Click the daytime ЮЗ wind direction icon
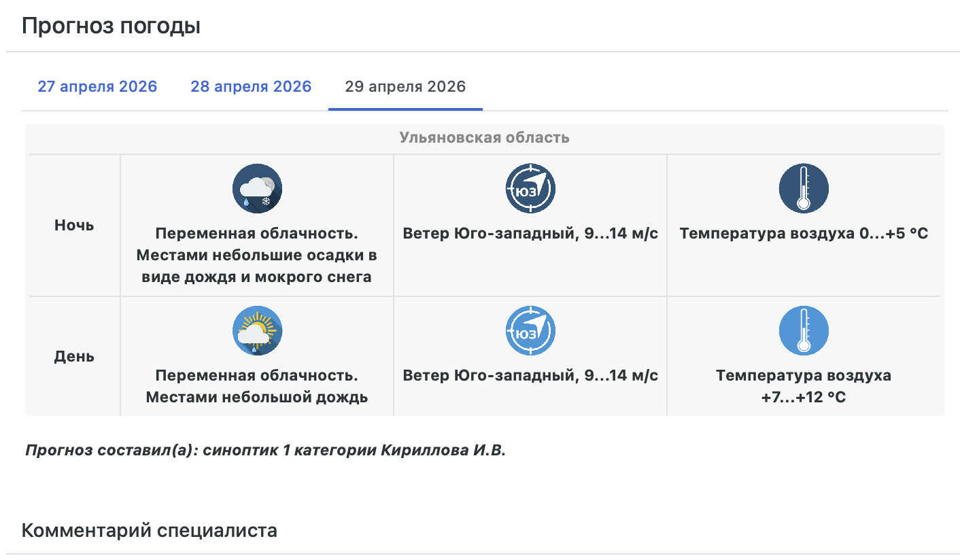 point(530,330)
